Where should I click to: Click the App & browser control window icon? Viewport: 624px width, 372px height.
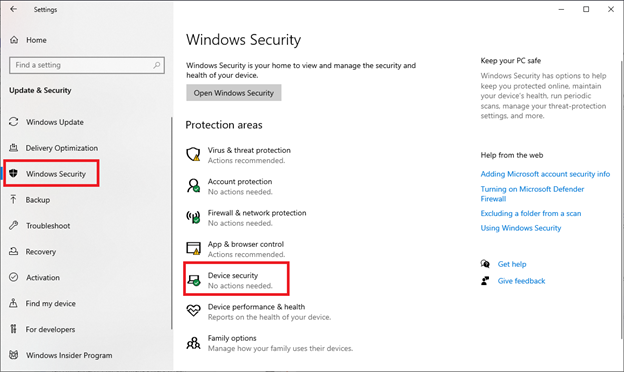(x=193, y=248)
